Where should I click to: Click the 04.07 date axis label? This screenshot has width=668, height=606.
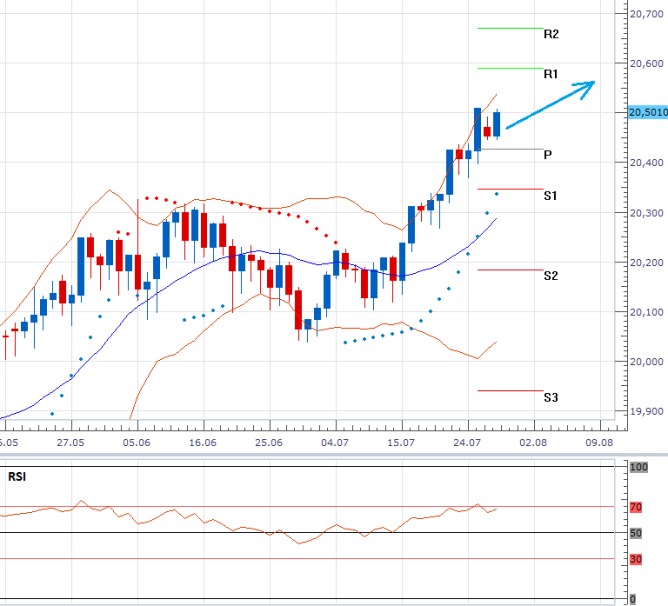click(335, 442)
